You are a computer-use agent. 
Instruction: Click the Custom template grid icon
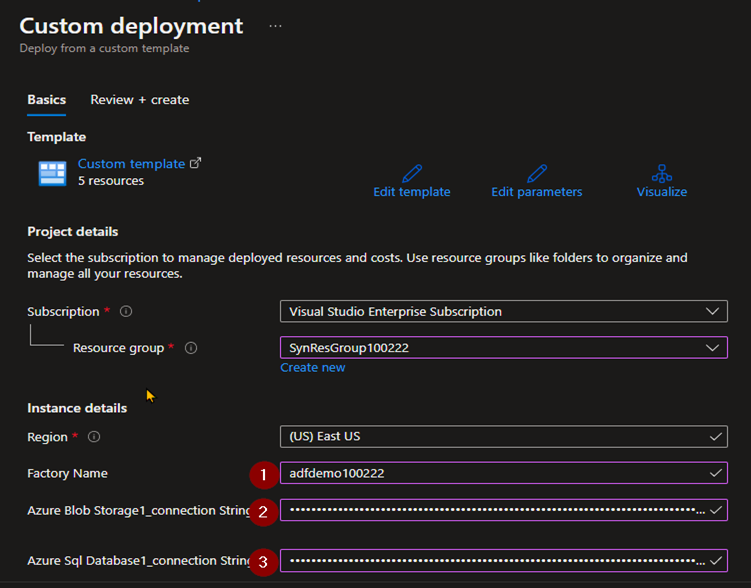tap(52, 173)
